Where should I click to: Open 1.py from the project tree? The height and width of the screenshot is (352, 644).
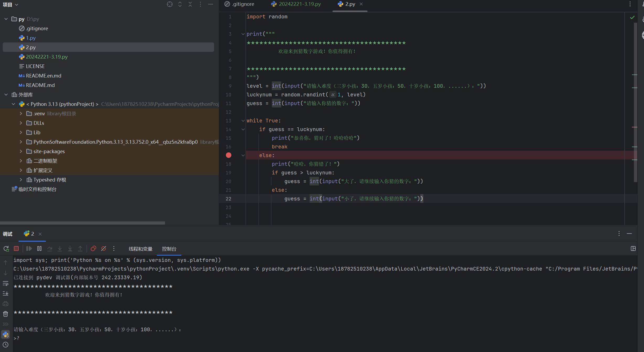pyautogui.click(x=31, y=38)
